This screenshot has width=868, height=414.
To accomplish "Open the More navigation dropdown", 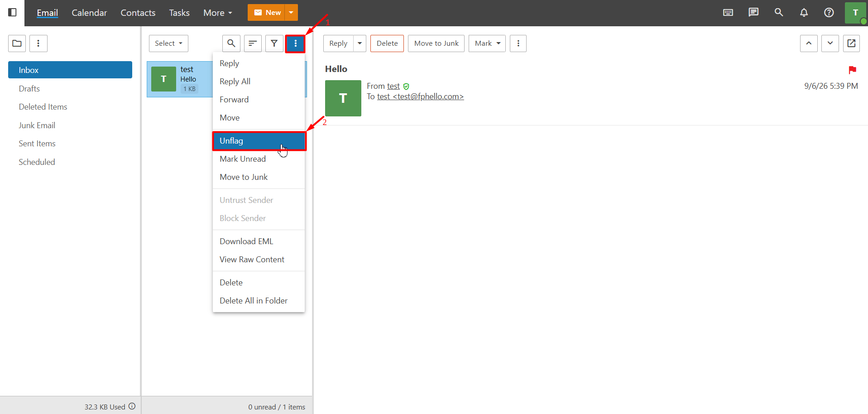I will (218, 13).
